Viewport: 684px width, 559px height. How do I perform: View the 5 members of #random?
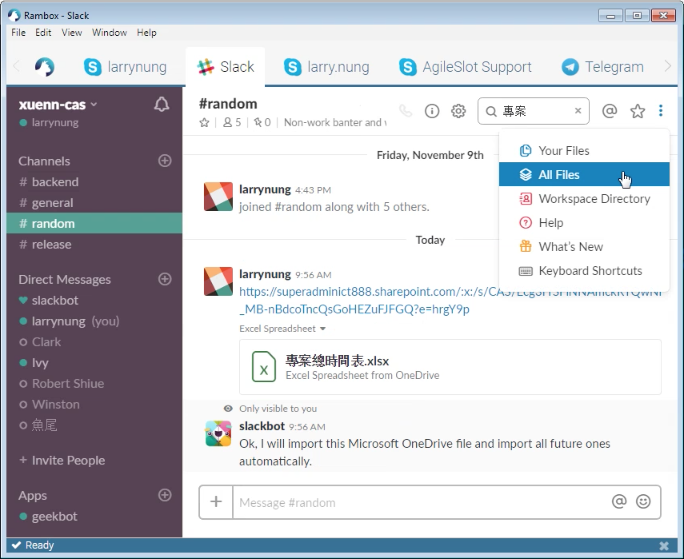pyautogui.click(x=232, y=123)
